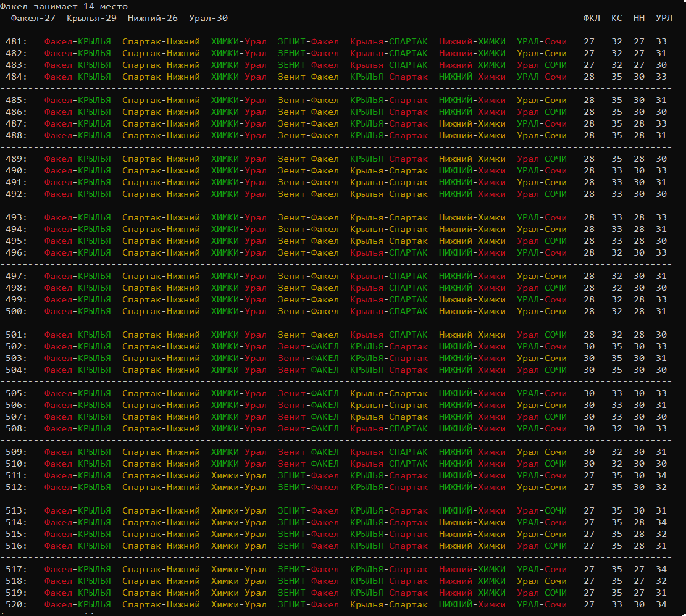The height and width of the screenshot is (616, 686).
Task: Select the НН value 28 in row 499
Action: (x=638, y=299)
